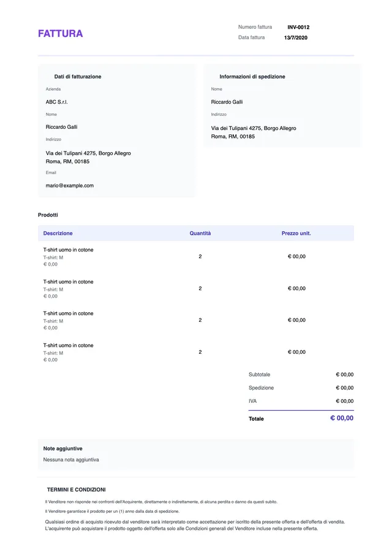Click the Prezzo unit. column header
The width and height of the screenshot is (392, 555).
coord(296,233)
